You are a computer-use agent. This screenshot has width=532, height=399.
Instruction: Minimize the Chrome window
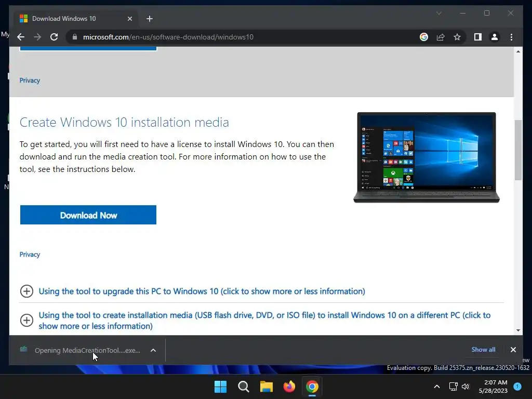coord(463,13)
